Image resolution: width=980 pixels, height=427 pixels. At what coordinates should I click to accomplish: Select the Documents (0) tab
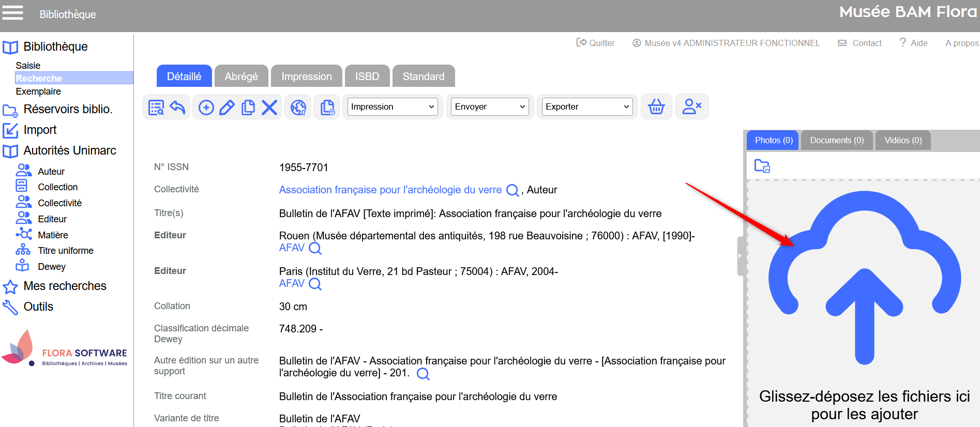(x=836, y=141)
